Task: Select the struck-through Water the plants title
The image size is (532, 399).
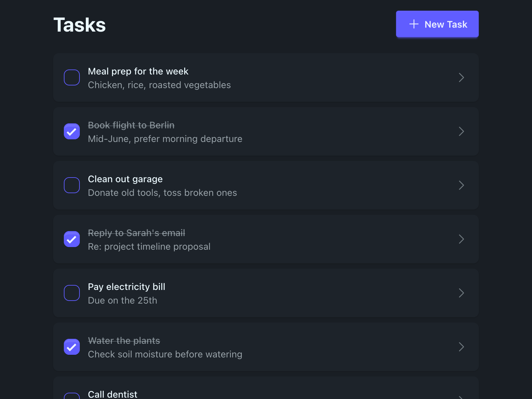Action: coord(124,341)
